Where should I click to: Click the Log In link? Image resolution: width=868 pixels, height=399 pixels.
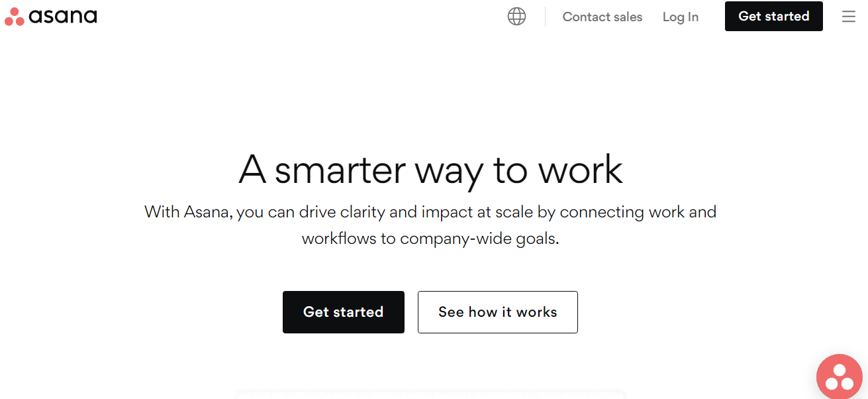(x=680, y=17)
